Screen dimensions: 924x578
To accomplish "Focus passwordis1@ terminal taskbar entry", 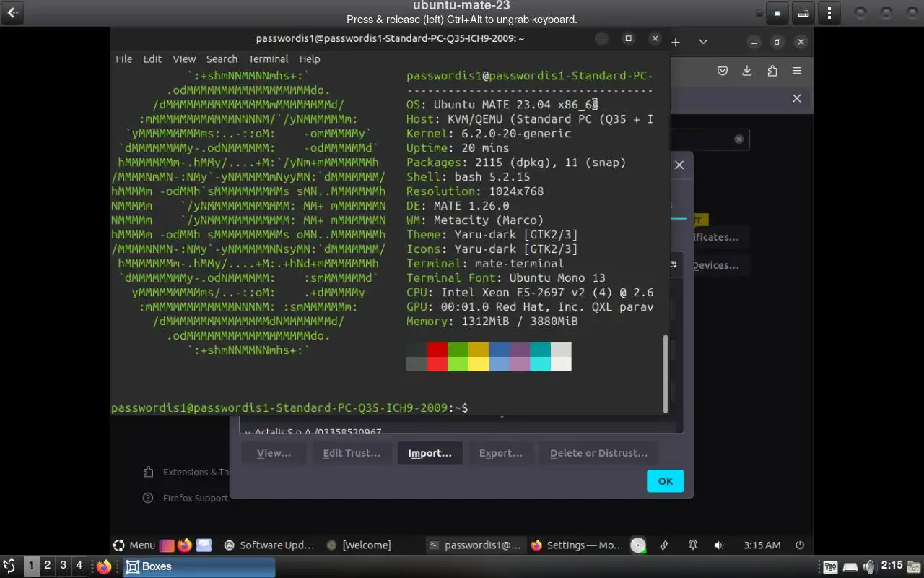I will pyautogui.click(x=474, y=545).
